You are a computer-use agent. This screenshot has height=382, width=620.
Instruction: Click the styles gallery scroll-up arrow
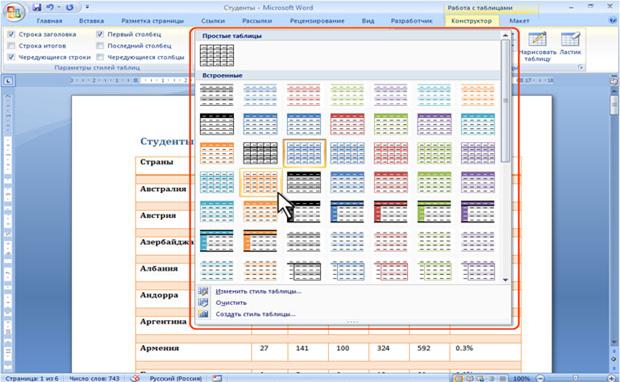(x=505, y=36)
